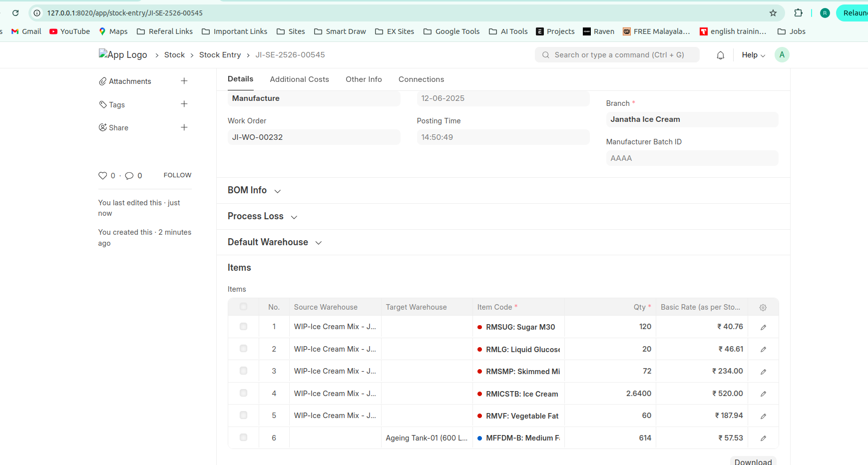This screenshot has height=465, width=868.
Task: Select checkbox for row 3 Skimmed Milk
Action: [243, 371]
